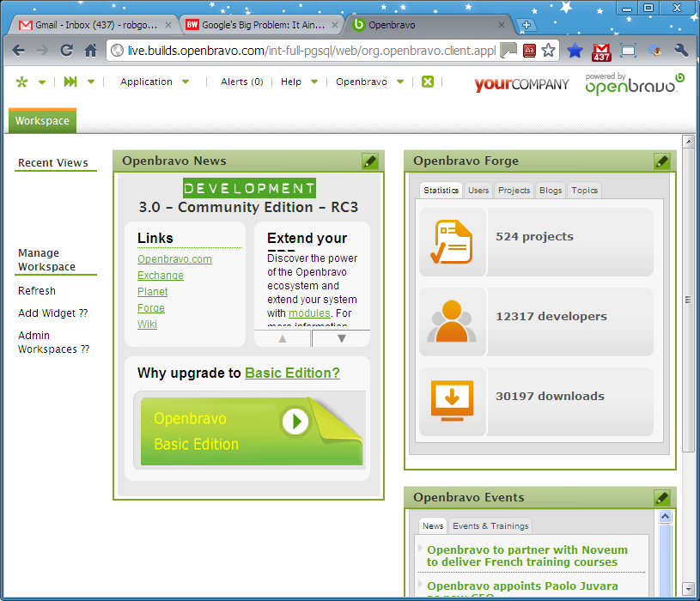Expand the Application dropdown arrow
The height and width of the screenshot is (601, 700).
point(186,82)
